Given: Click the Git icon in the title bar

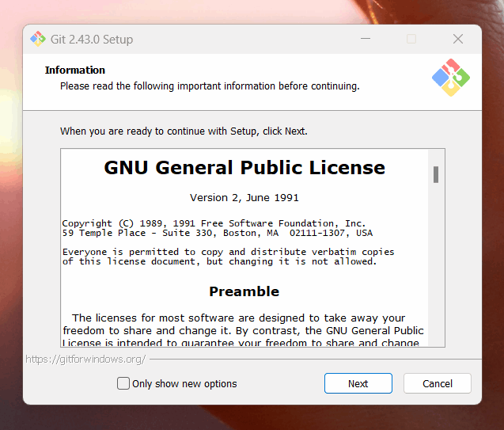Looking at the screenshot, I should (x=38, y=39).
